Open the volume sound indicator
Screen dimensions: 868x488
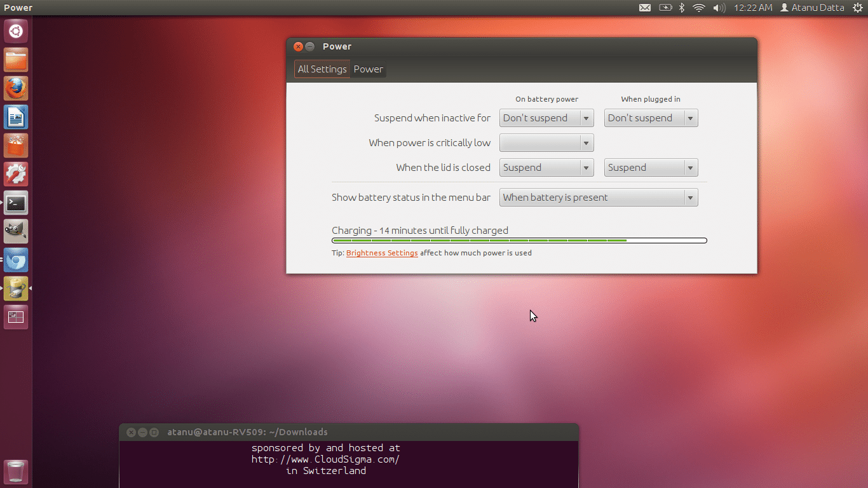click(719, 8)
